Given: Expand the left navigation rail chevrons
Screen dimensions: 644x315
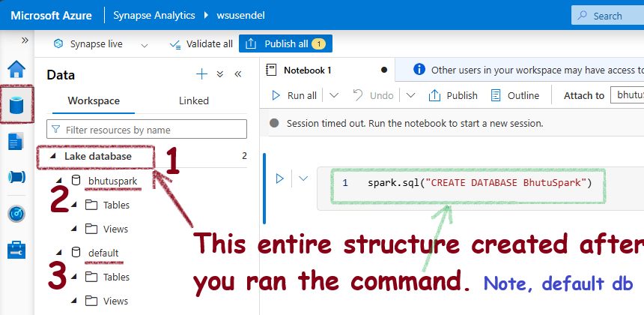Looking at the screenshot, I should [25, 40].
